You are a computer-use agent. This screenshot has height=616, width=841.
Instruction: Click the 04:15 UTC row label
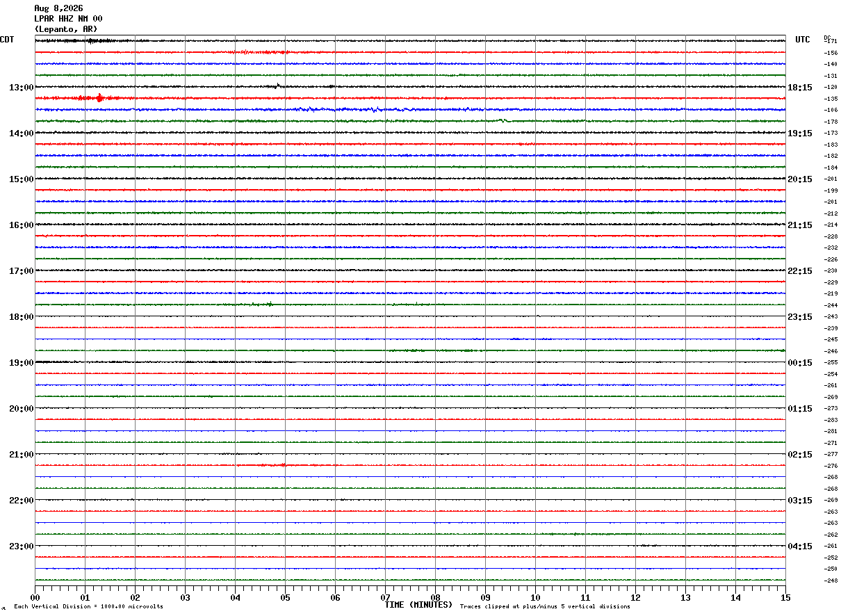coord(800,546)
